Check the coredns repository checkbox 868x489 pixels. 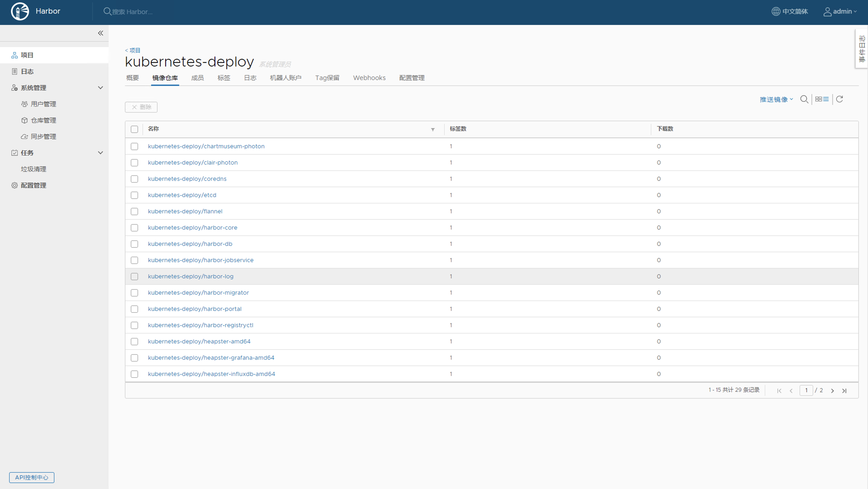pyautogui.click(x=134, y=179)
